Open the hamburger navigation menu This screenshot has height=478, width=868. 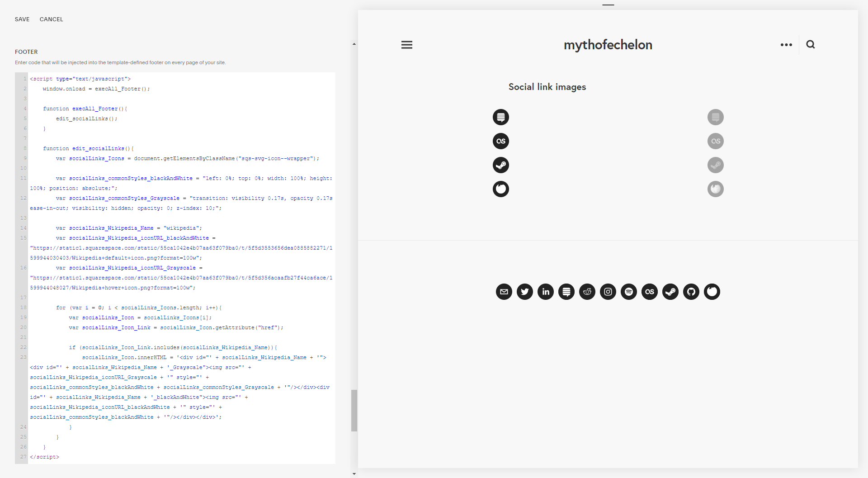[406, 44]
